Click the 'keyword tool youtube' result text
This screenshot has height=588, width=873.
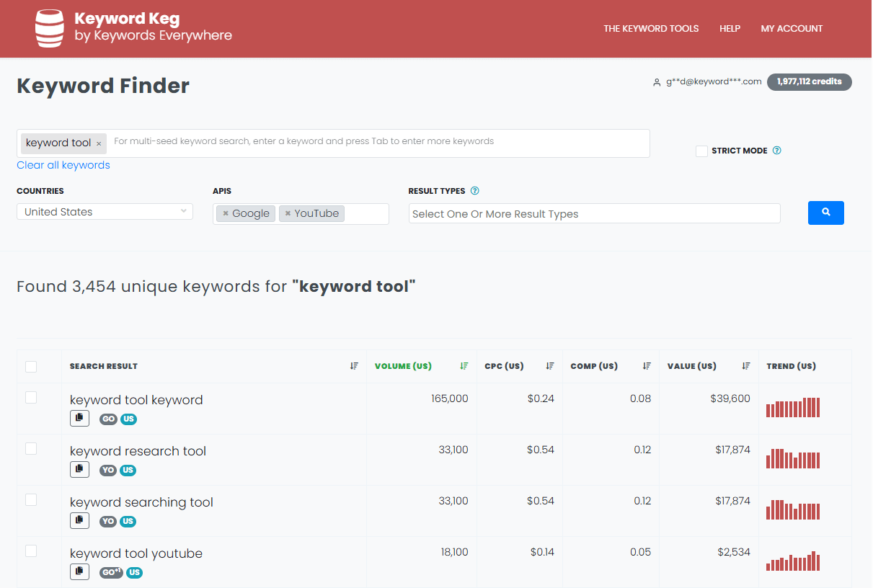136,553
